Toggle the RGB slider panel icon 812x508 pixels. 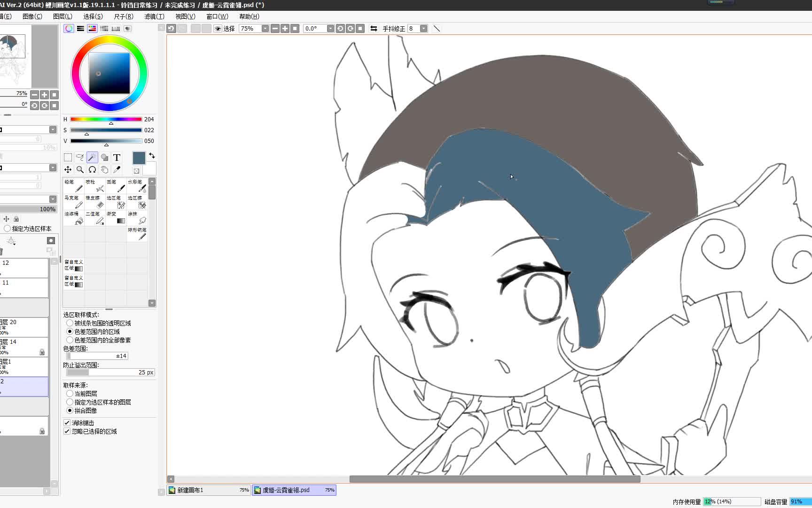point(81,29)
